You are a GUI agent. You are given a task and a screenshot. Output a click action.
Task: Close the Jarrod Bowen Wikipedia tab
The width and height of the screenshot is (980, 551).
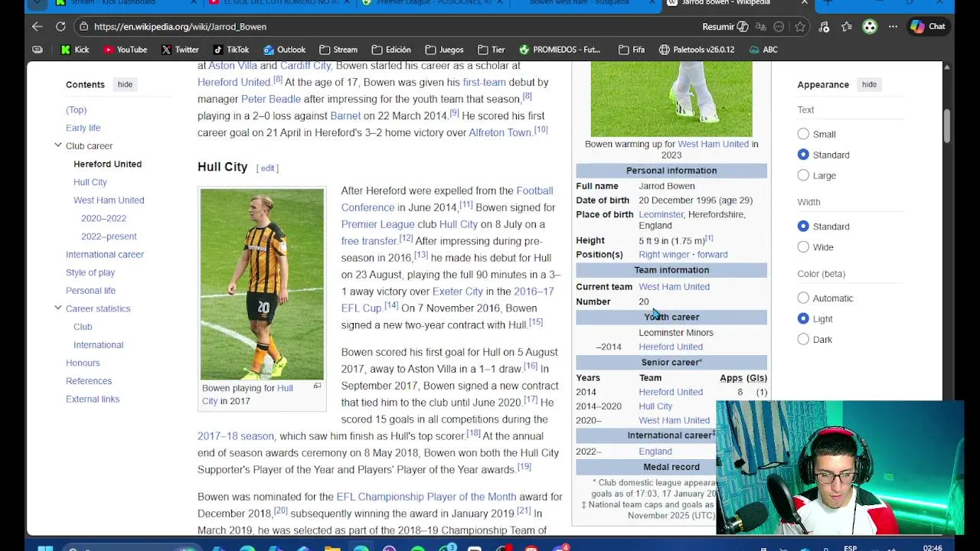pyautogui.click(x=804, y=3)
